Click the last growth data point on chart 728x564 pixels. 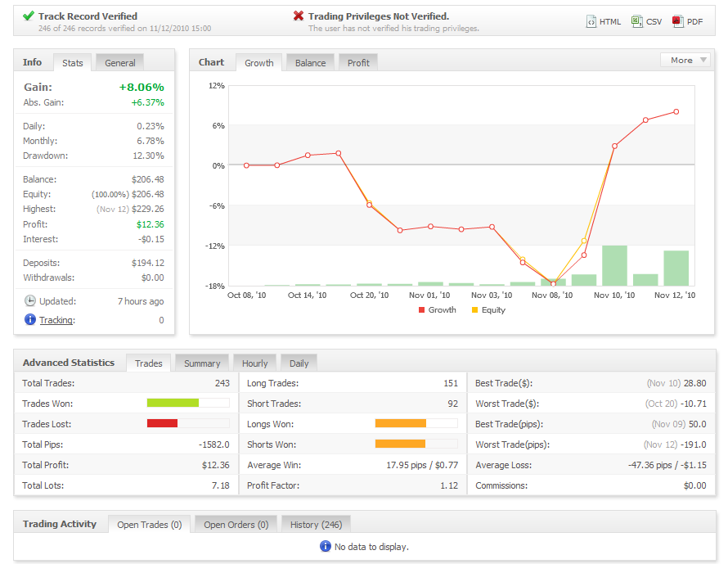click(676, 112)
